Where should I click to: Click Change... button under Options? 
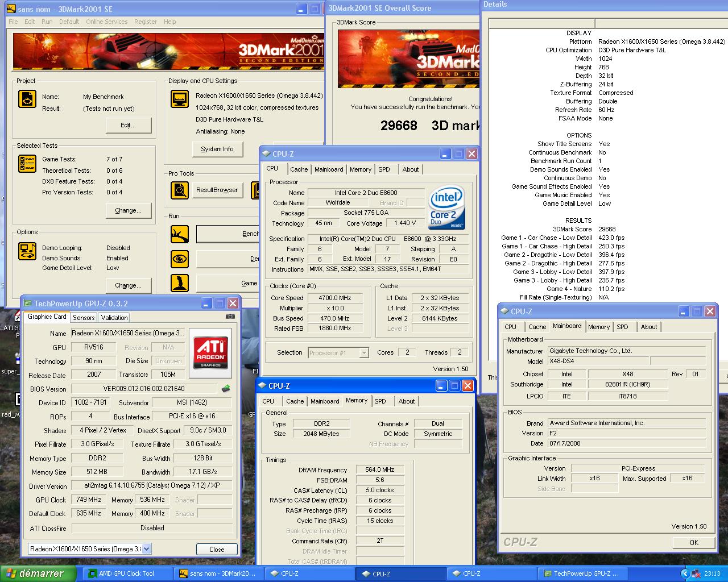pyautogui.click(x=128, y=285)
